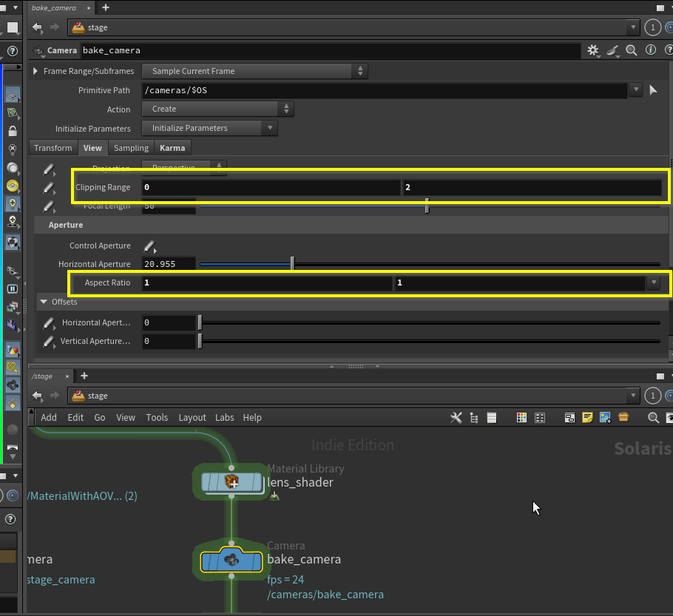The image size is (673, 616).
Task: Toggle the headlight bulb icon
Action: click(x=13, y=204)
